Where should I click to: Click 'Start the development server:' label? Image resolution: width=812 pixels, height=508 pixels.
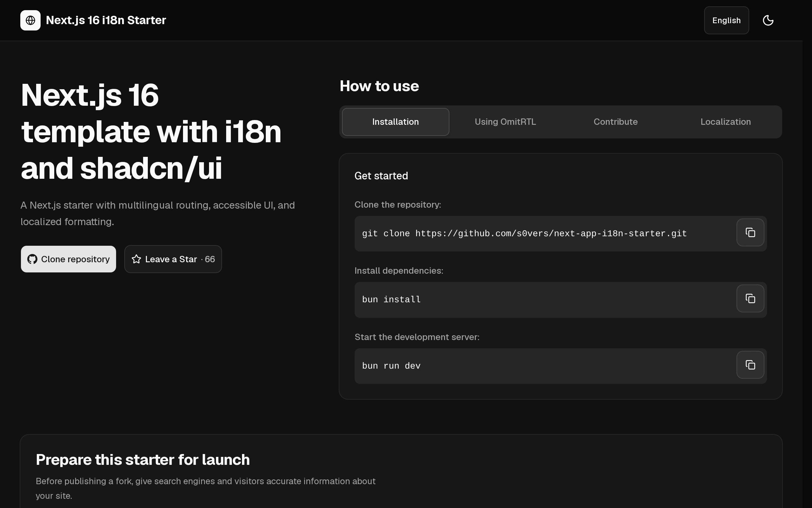[417, 337]
